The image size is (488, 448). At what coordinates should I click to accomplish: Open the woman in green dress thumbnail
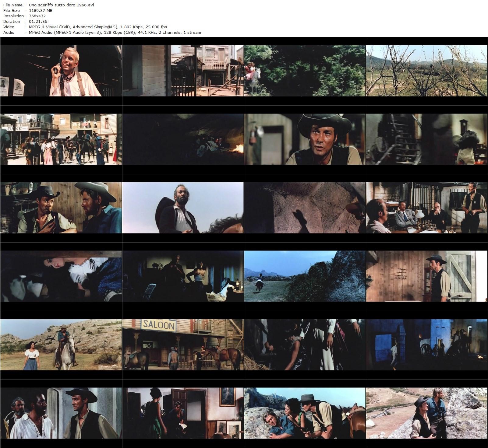(x=183, y=413)
